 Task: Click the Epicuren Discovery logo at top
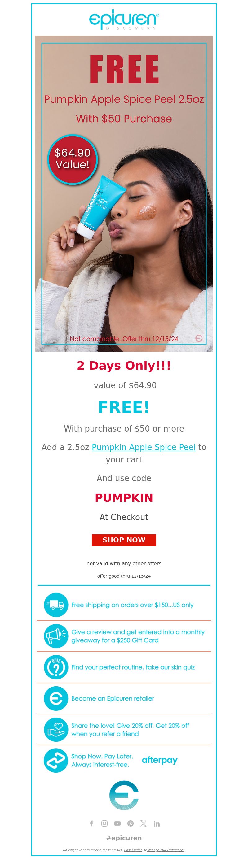pos(124,20)
